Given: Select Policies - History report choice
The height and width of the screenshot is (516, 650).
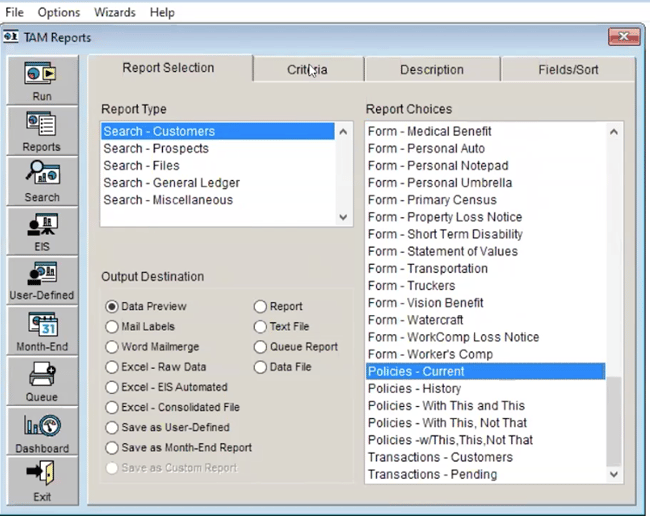Looking at the screenshot, I should 485,389.
